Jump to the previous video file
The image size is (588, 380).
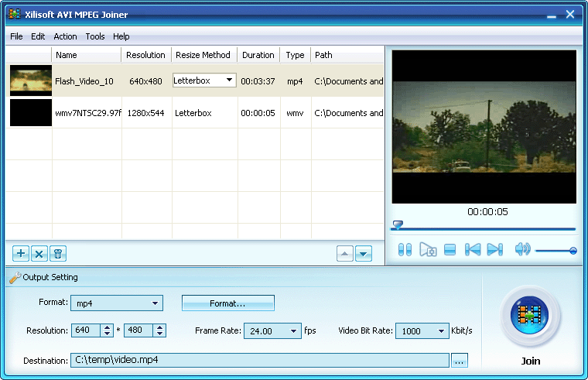(x=473, y=249)
